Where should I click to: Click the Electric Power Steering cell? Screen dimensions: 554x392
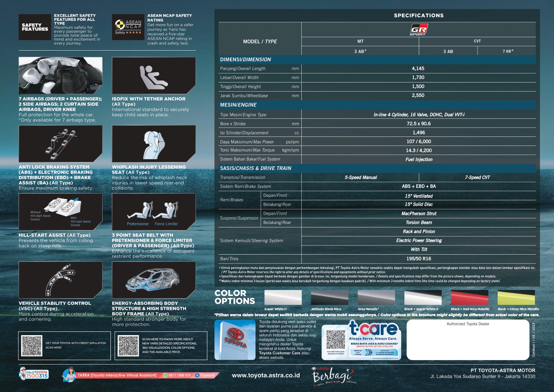click(x=419, y=241)
